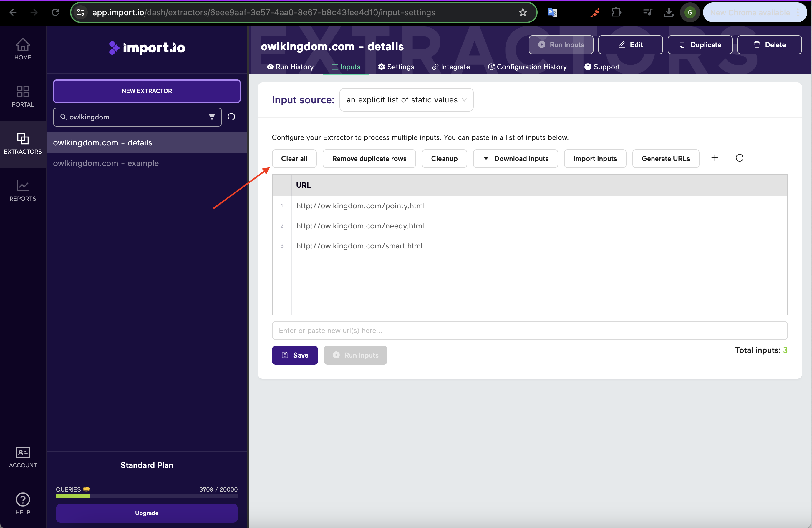Open the Home section in sidebar
Screen dimensions: 812x528
(x=22, y=49)
